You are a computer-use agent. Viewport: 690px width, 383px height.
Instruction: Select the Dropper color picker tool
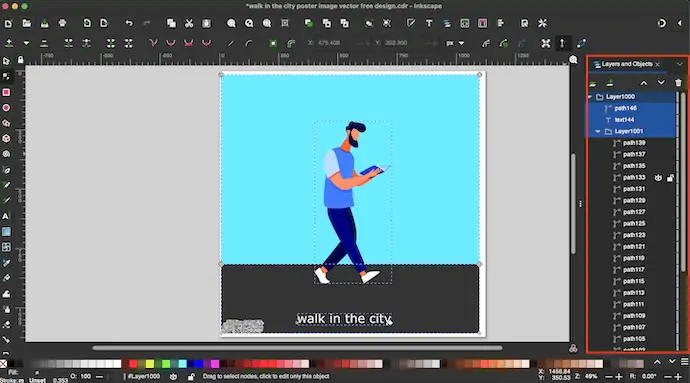(x=6, y=263)
